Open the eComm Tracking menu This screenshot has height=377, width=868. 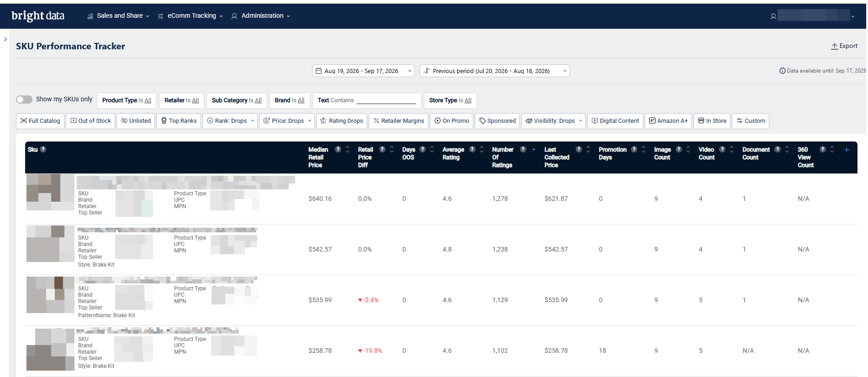[x=191, y=16]
